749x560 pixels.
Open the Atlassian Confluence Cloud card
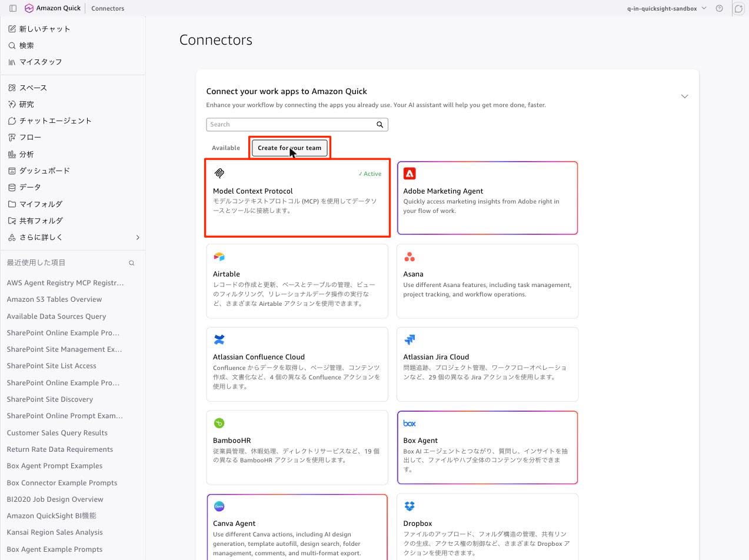coord(297,364)
